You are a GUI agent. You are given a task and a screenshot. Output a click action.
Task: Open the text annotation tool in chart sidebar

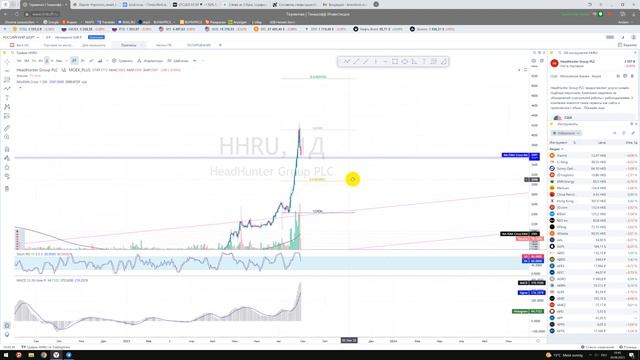pyautogui.click(x=7, y=98)
